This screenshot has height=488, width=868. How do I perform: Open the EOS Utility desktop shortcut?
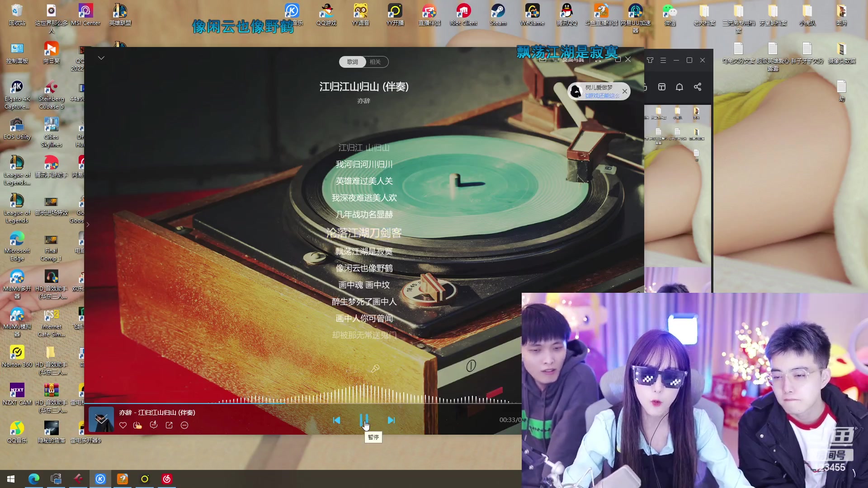click(x=17, y=129)
